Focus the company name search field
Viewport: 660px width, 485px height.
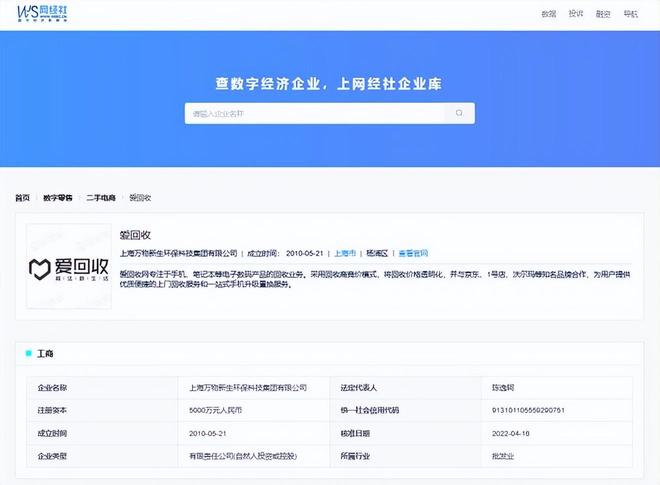click(315, 113)
